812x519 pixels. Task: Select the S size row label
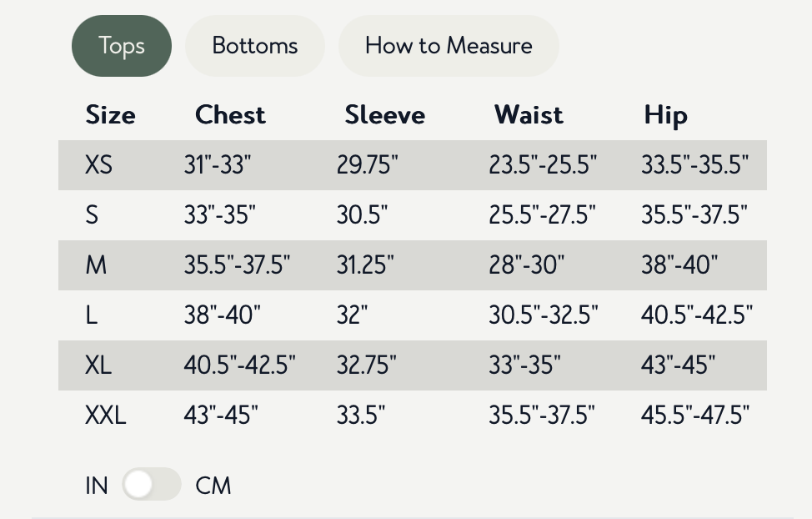click(92, 215)
